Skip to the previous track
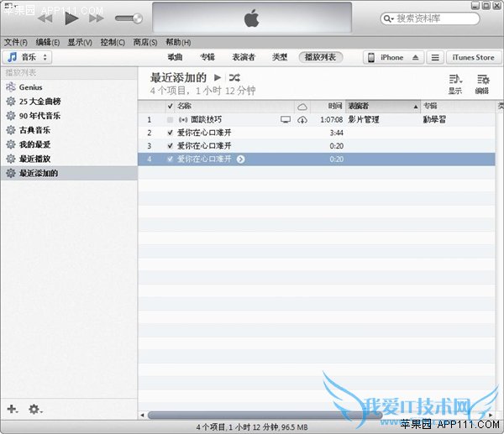The image size is (504, 434). (45, 18)
